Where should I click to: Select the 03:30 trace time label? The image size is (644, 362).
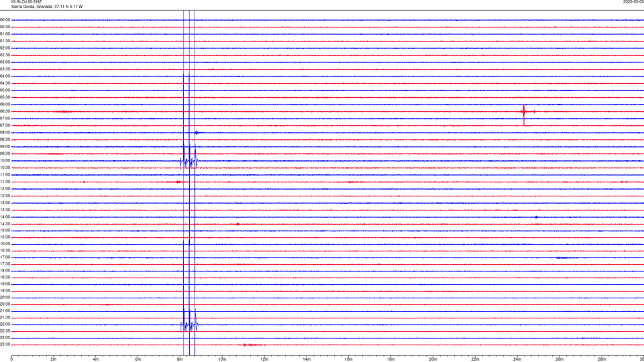[x=5, y=69]
